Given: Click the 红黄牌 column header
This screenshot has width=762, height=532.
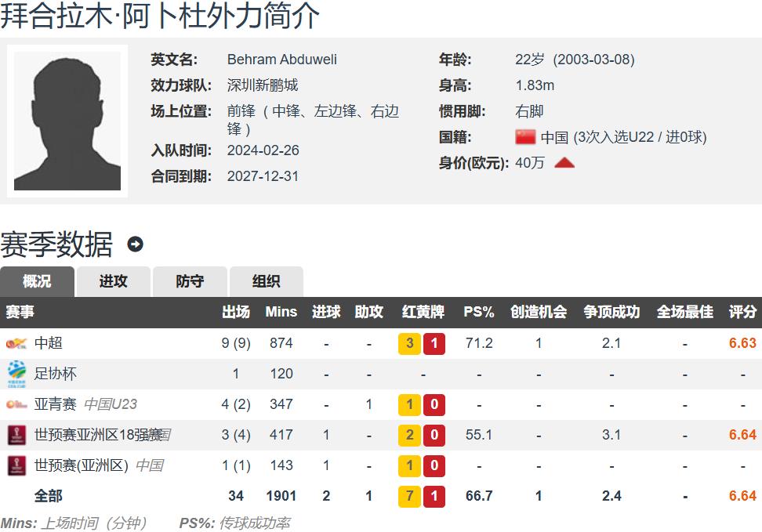Looking at the screenshot, I should pos(423,312).
